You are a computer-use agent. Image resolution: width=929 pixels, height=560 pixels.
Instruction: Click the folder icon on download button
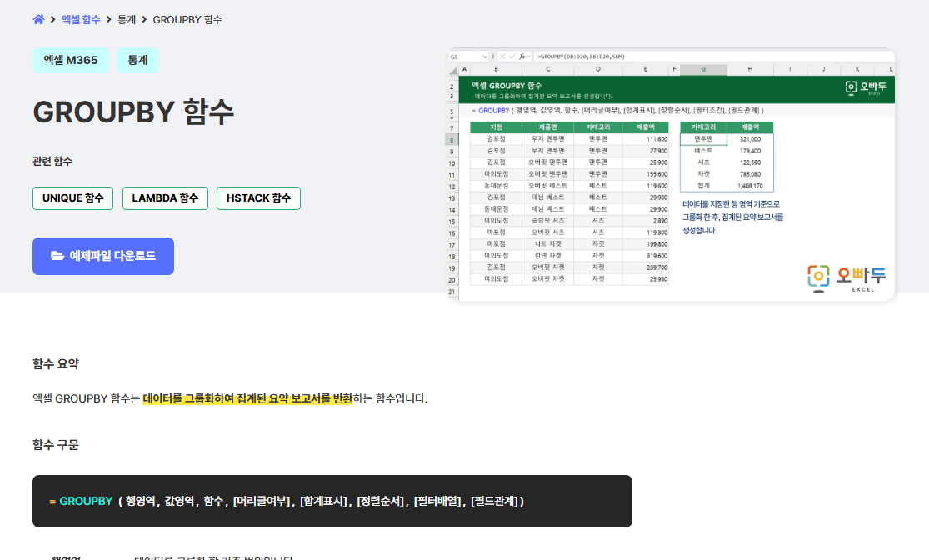(57, 256)
